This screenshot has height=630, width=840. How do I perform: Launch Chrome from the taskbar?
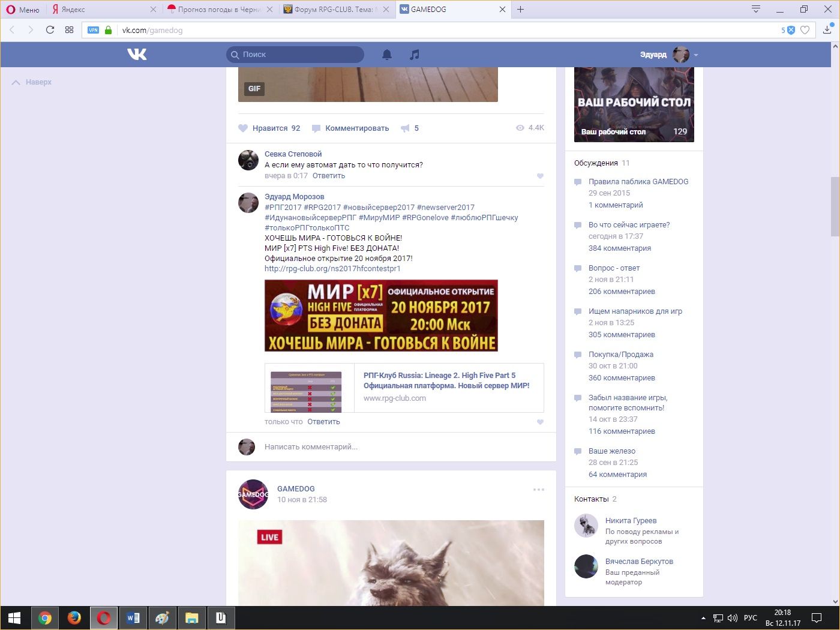coord(45,618)
